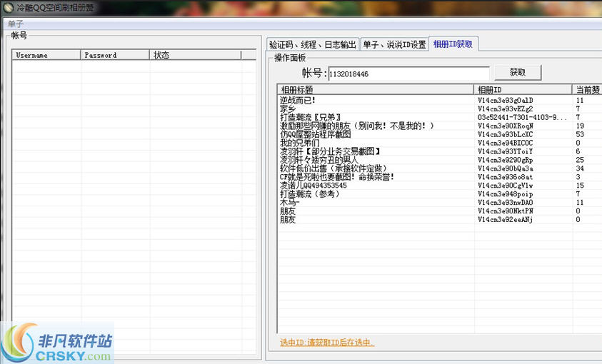Select the 相册ID获取 tab
This screenshot has height=364, width=602.
point(453,44)
